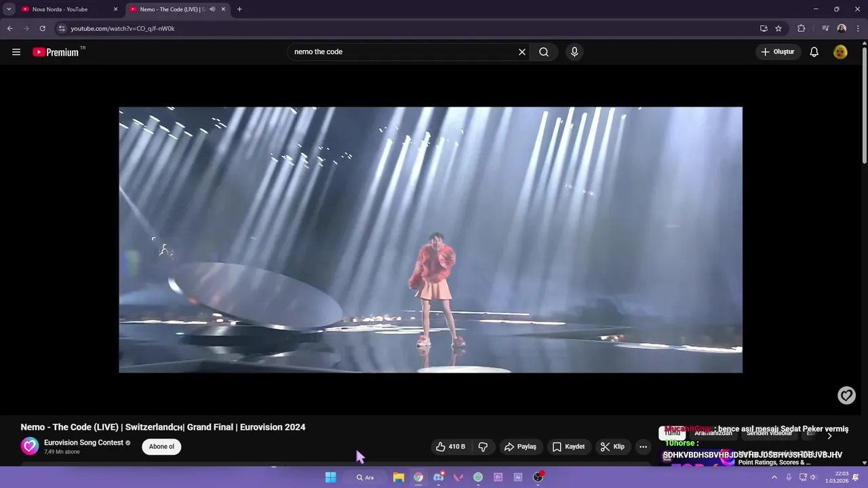
Task: Open the YouTube account duck avatar
Action: tap(840, 52)
